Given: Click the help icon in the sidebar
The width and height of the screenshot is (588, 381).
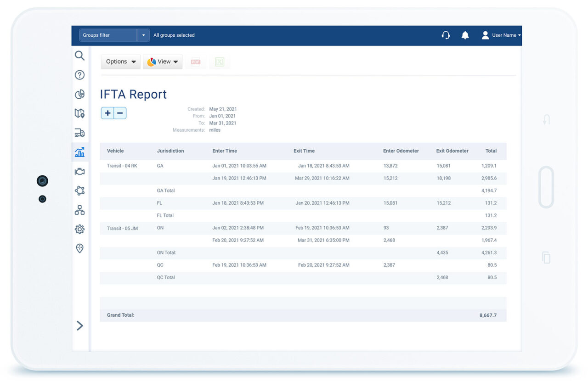Looking at the screenshot, I should click(79, 75).
